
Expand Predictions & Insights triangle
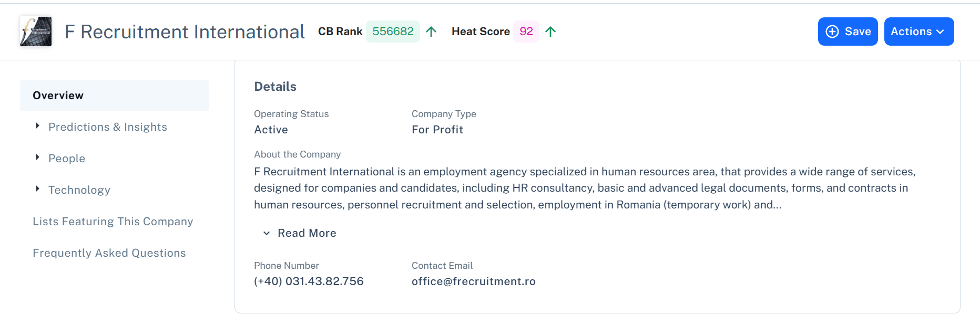(37, 126)
